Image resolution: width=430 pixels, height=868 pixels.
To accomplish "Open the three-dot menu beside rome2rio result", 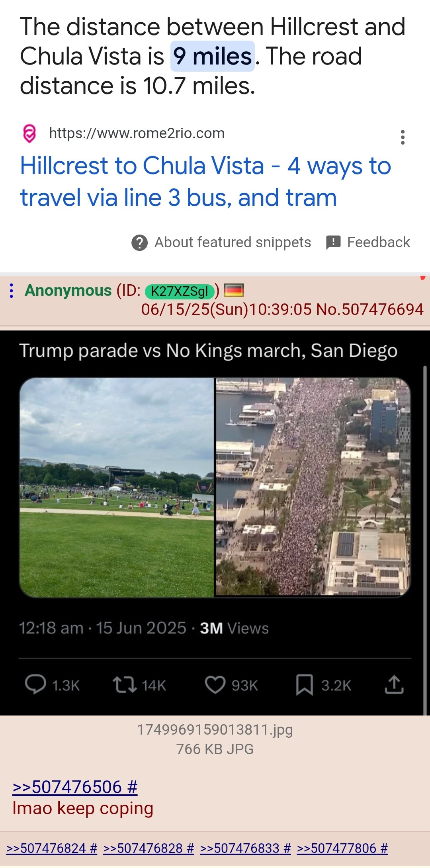I will coord(403,137).
